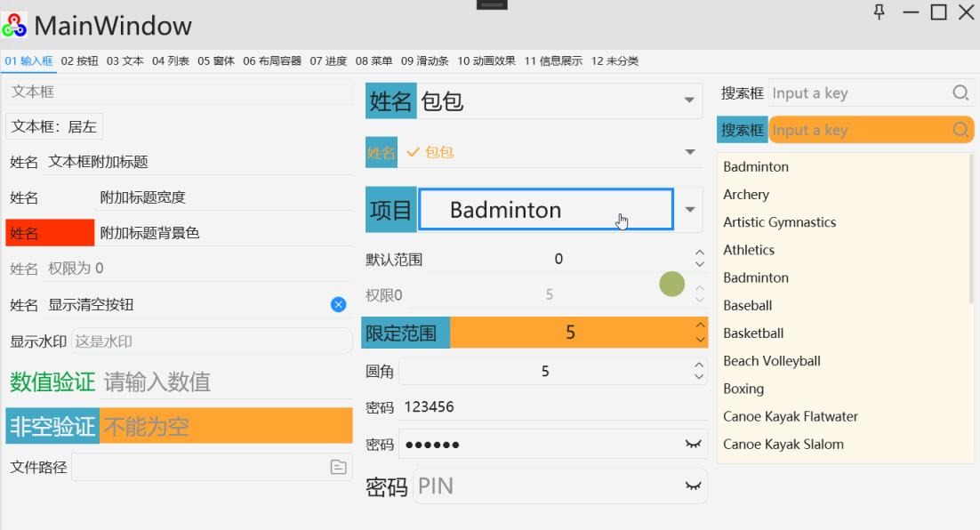
Task: Open the checked 包包 dropdown arrow
Action: pos(689,152)
